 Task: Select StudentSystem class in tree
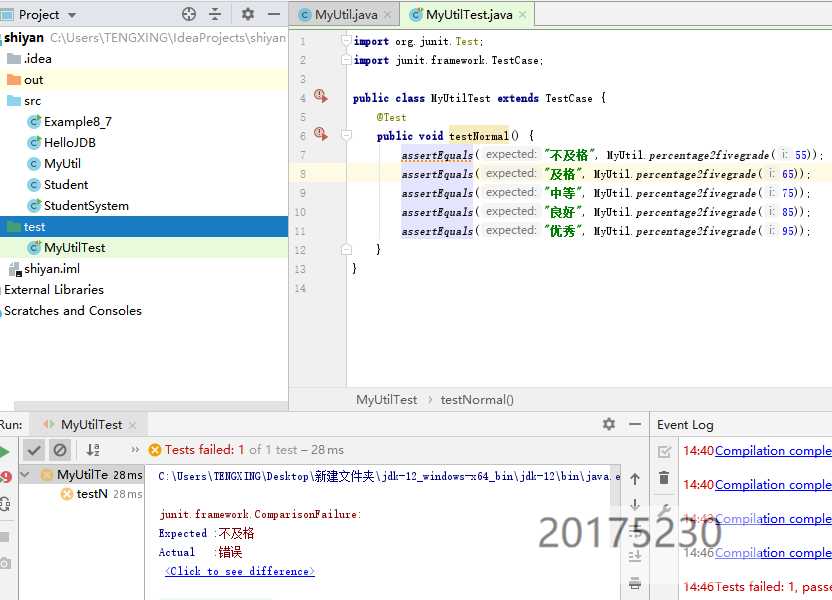[86, 206]
